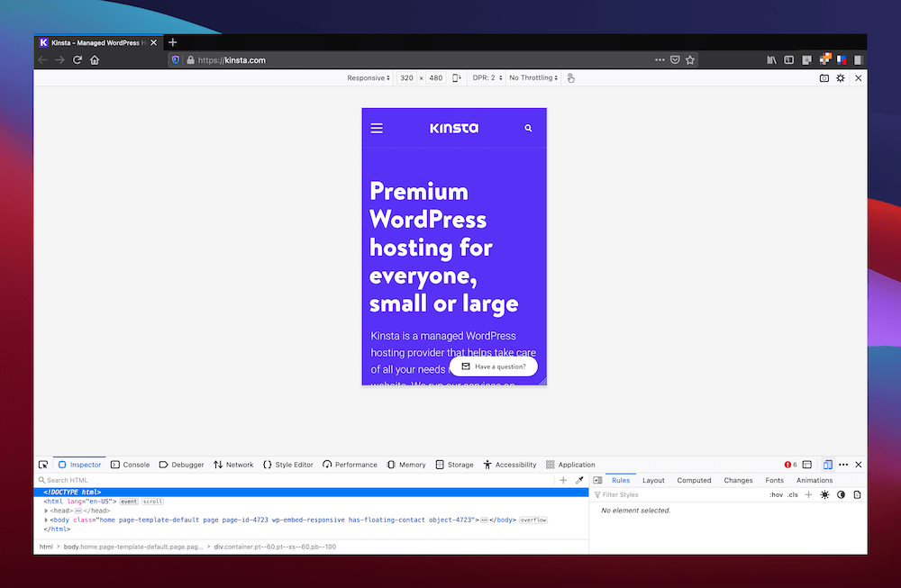Exit responsive design mode with X icon

click(858, 78)
